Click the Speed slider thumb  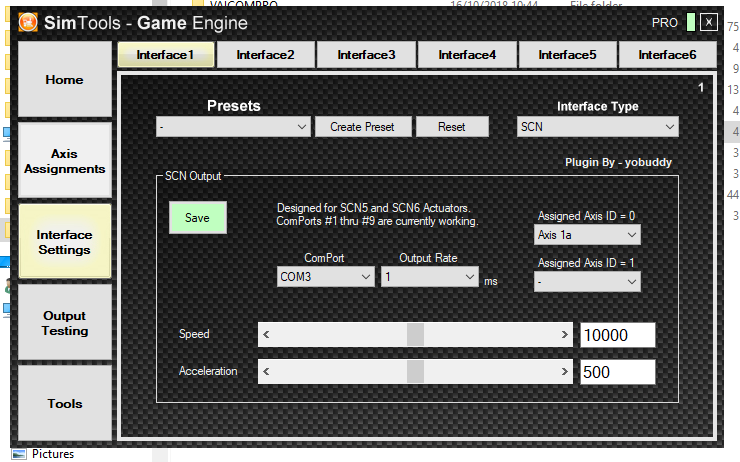[415, 334]
